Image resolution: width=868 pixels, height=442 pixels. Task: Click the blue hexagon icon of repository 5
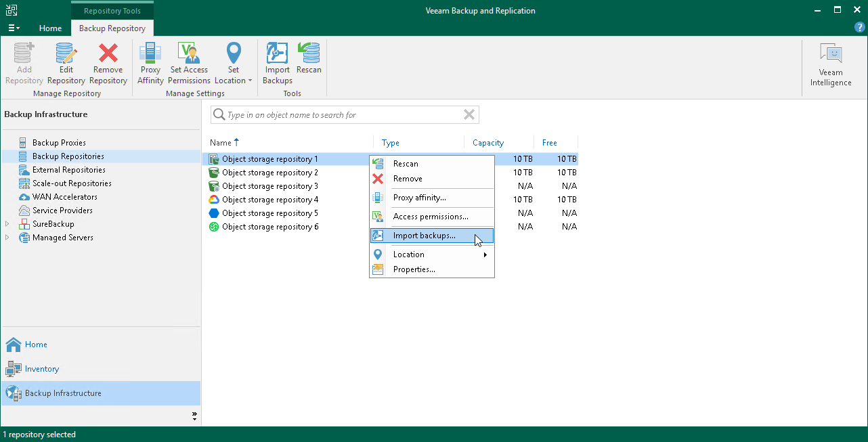213,213
